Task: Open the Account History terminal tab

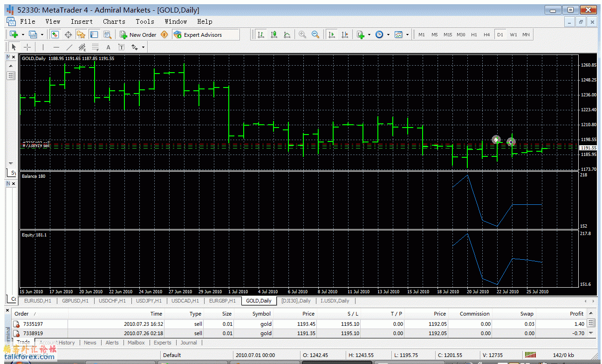Action: 57,343
